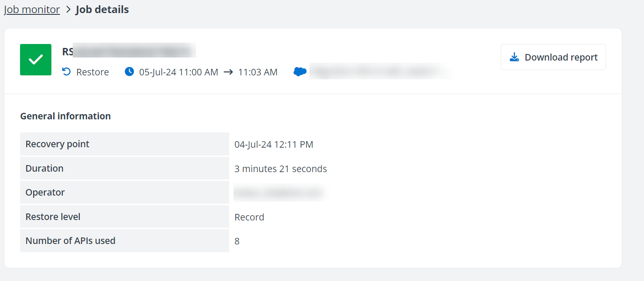Select the Restore level value Record

point(249,217)
